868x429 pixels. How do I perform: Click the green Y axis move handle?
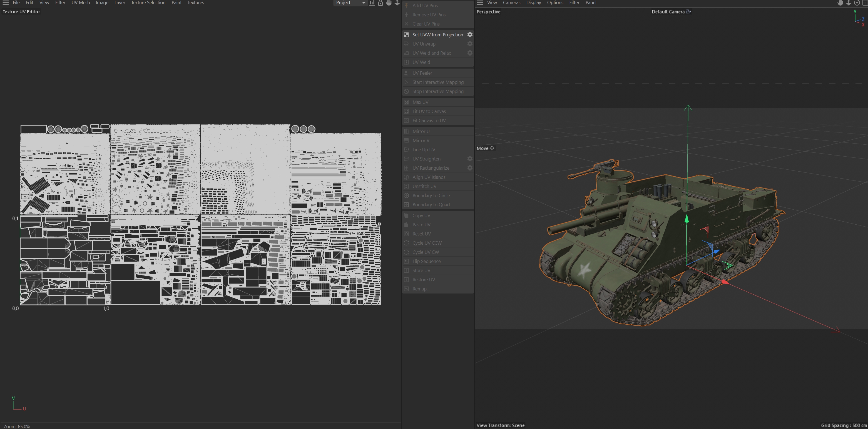[687, 219]
